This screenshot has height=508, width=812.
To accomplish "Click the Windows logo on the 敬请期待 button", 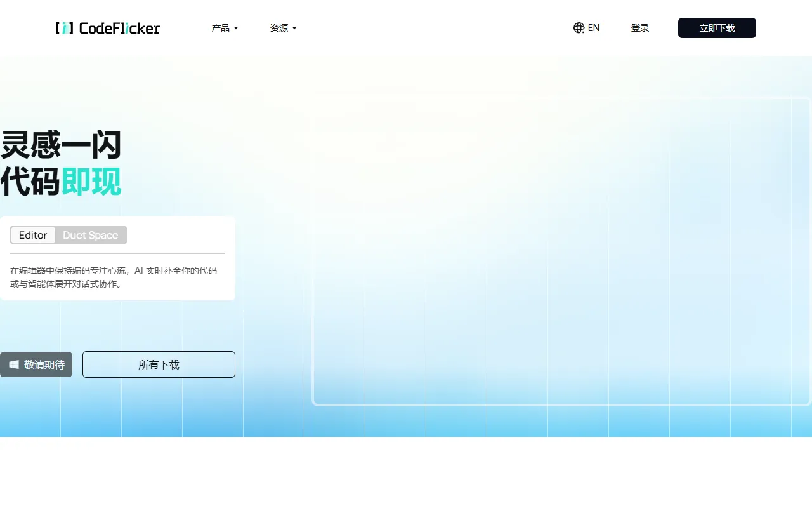I will point(14,364).
